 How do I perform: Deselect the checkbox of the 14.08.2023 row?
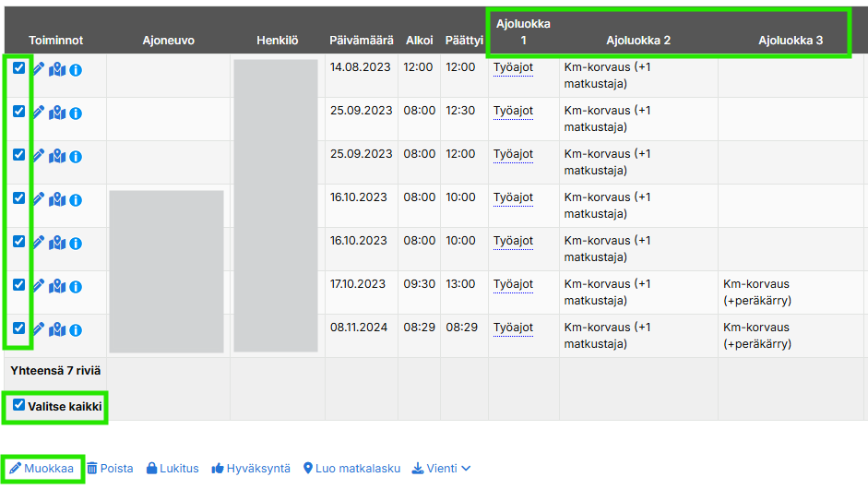pyautogui.click(x=18, y=67)
